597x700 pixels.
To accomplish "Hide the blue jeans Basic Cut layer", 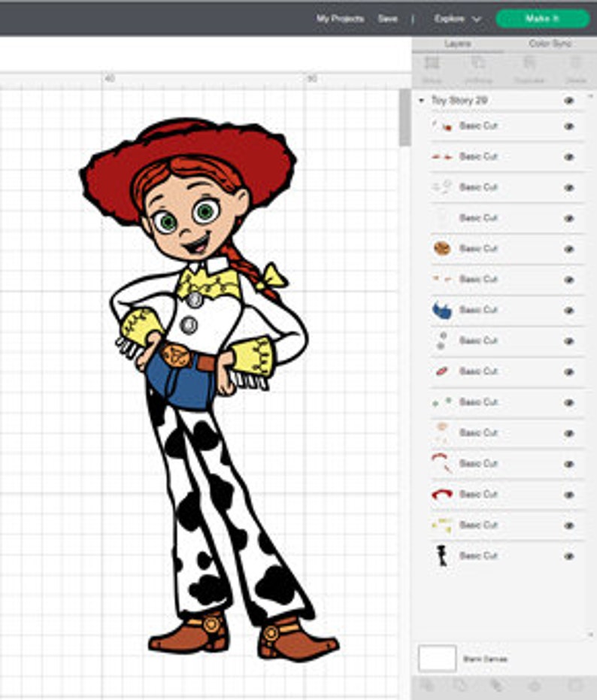I will (x=568, y=311).
